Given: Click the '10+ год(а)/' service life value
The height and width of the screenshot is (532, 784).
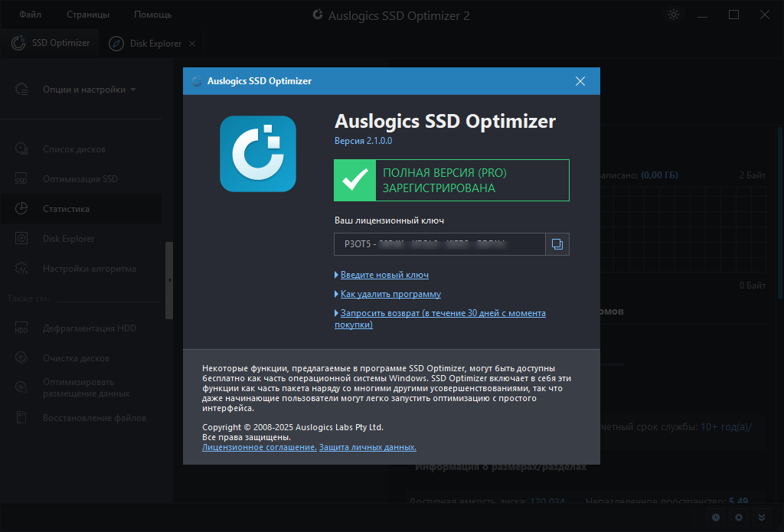Looking at the screenshot, I should [726, 427].
